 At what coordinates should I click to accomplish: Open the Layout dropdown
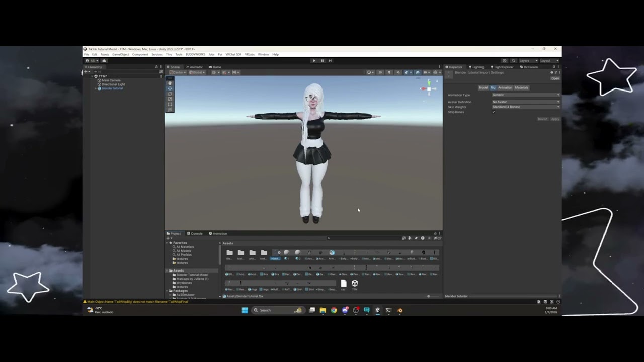pyautogui.click(x=549, y=61)
